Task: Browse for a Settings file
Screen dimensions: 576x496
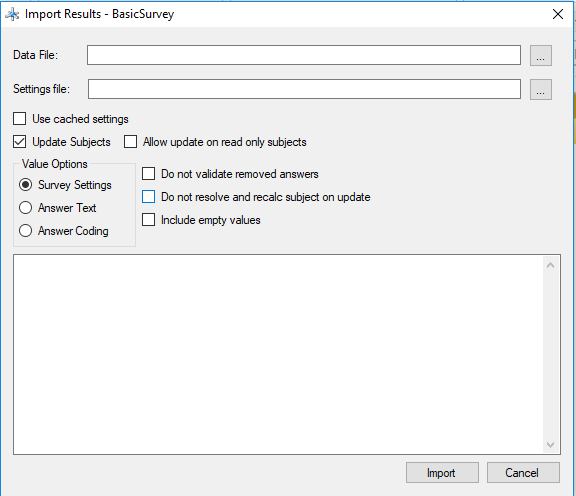Action: [x=540, y=89]
